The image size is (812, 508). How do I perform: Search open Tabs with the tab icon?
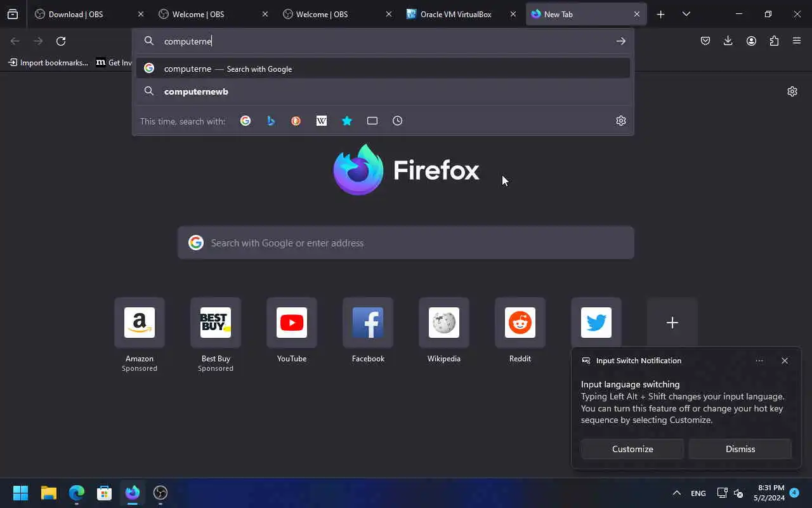372,121
